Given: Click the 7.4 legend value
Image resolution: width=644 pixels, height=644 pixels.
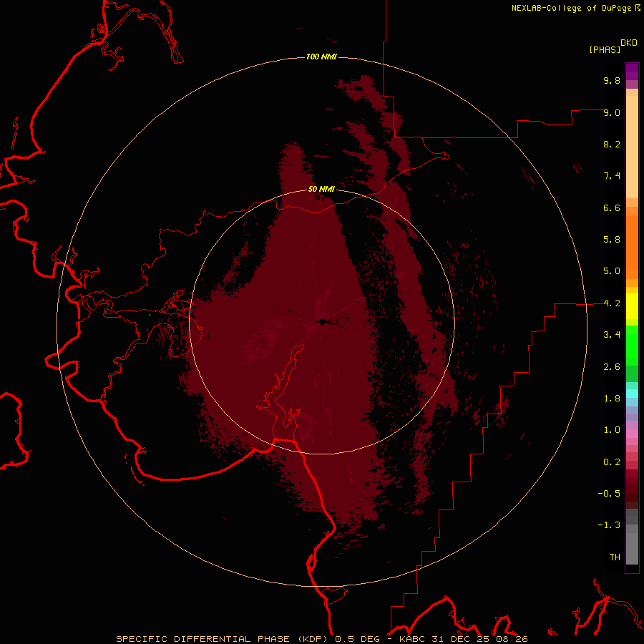Looking at the screenshot, I should (x=612, y=176).
